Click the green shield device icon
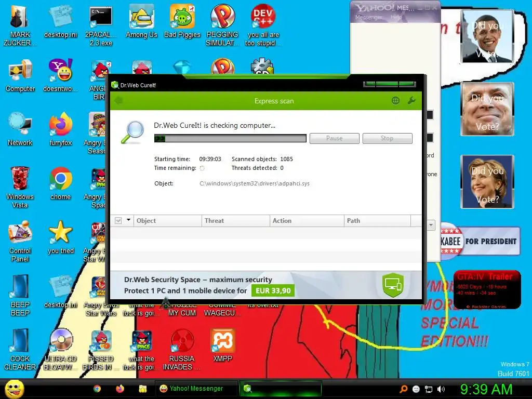Screen dimensions: 532x399 click(x=393, y=285)
